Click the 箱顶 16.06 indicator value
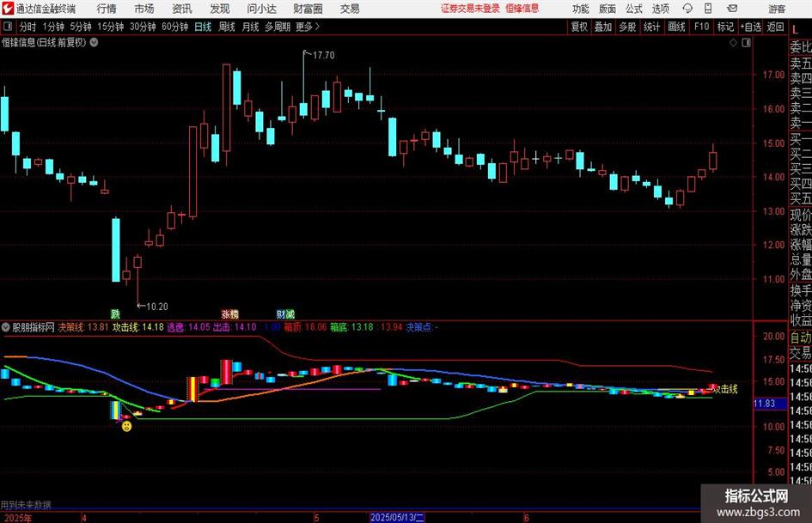Image resolution: width=812 pixels, height=523 pixels. coord(306,327)
